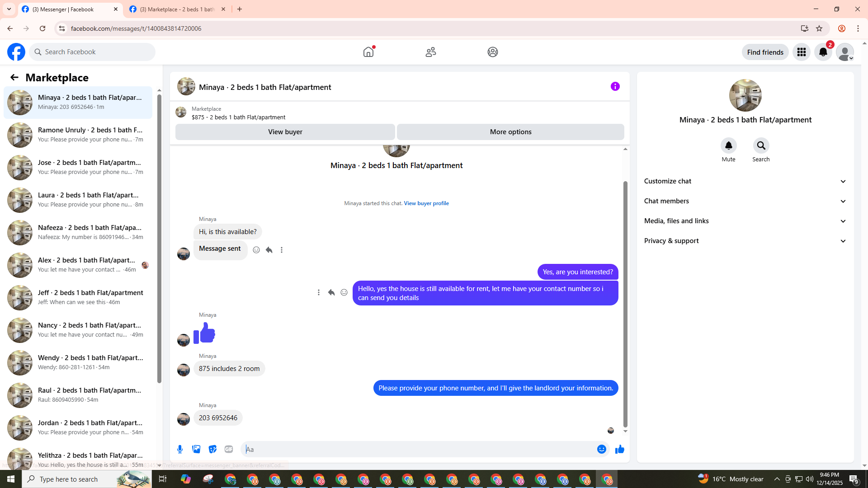Expand Customize chat section
Image resolution: width=868 pixels, height=488 pixels.
745,181
